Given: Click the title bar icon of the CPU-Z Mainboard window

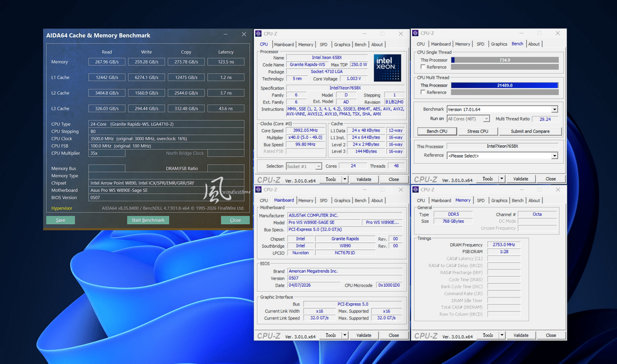Looking at the screenshot, I should click(x=259, y=190).
